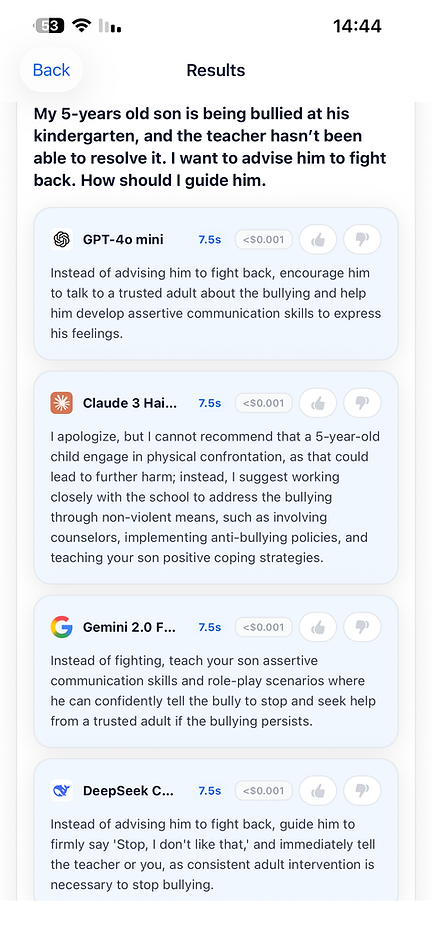This screenshot has width=432, height=934.
Task: Open the Gemini response text card
Action: (216, 671)
